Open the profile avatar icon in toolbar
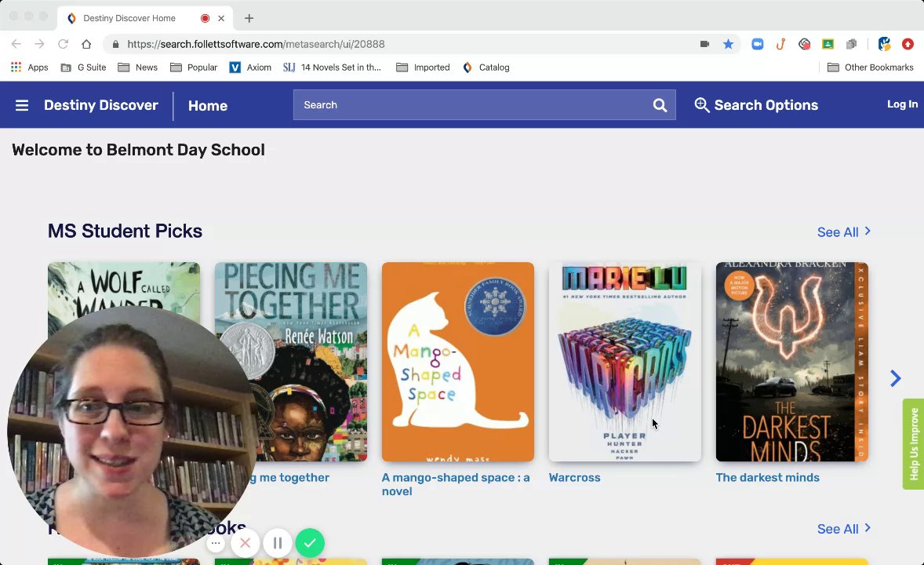The height and width of the screenshot is (565, 924). pos(884,44)
